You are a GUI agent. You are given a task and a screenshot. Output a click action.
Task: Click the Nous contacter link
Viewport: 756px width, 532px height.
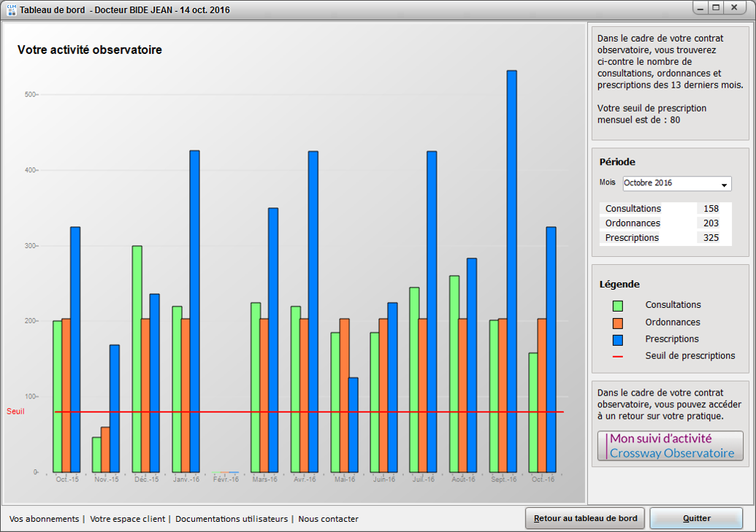coord(328,519)
